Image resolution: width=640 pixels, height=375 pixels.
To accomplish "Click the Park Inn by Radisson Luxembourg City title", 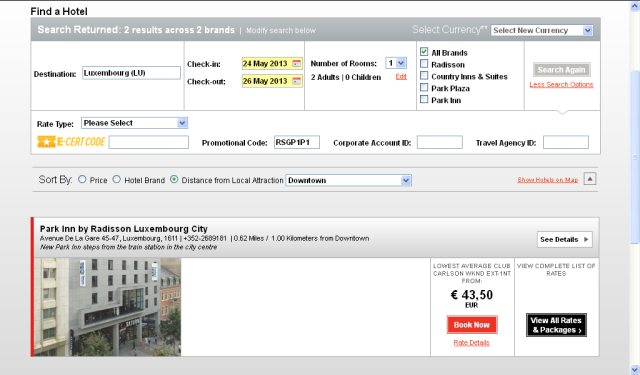I will pos(124,229).
